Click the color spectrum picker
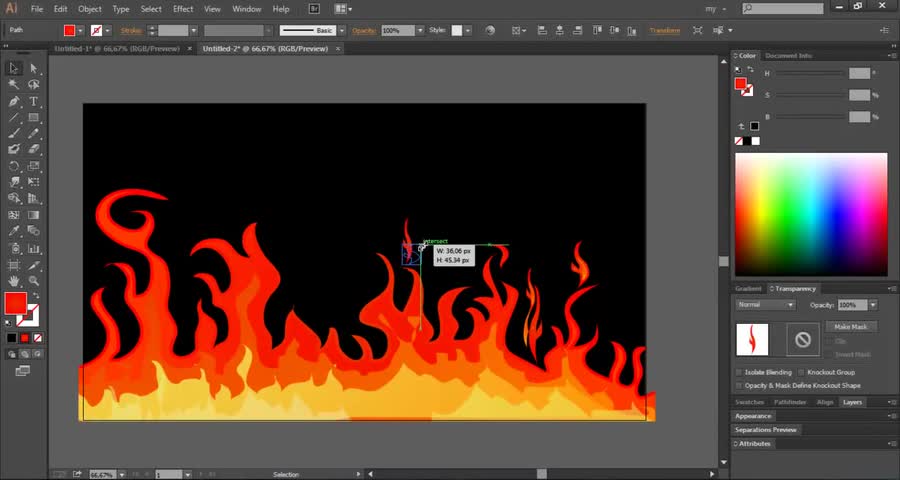 [x=811, y=214]
